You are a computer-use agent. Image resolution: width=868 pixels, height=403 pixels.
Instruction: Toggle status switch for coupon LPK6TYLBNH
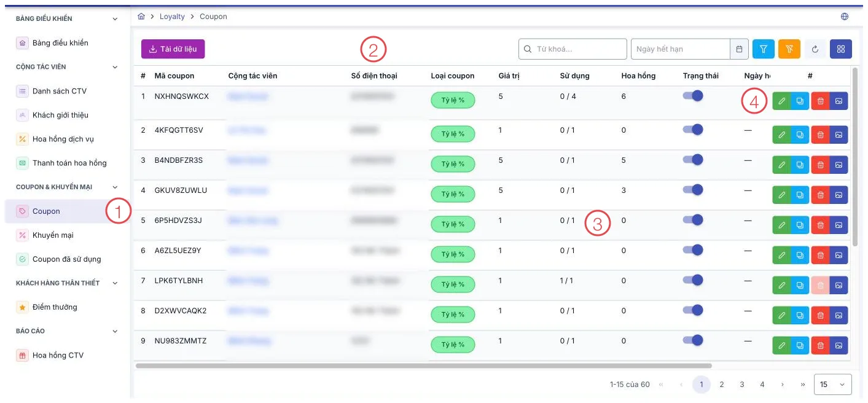(x=693, y=280)
